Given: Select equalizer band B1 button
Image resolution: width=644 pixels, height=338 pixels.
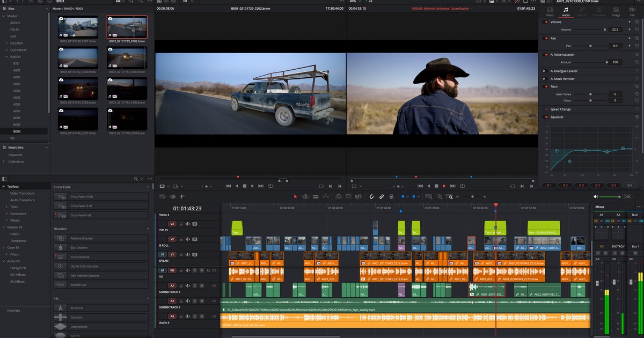Looking at the screenshot, I should (x=549, y=185).
